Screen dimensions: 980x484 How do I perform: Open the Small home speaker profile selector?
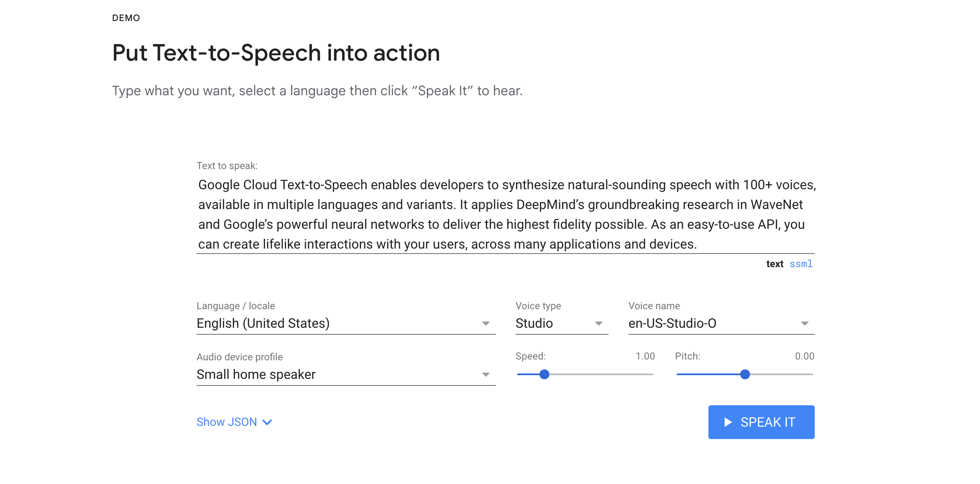[330, 375]
